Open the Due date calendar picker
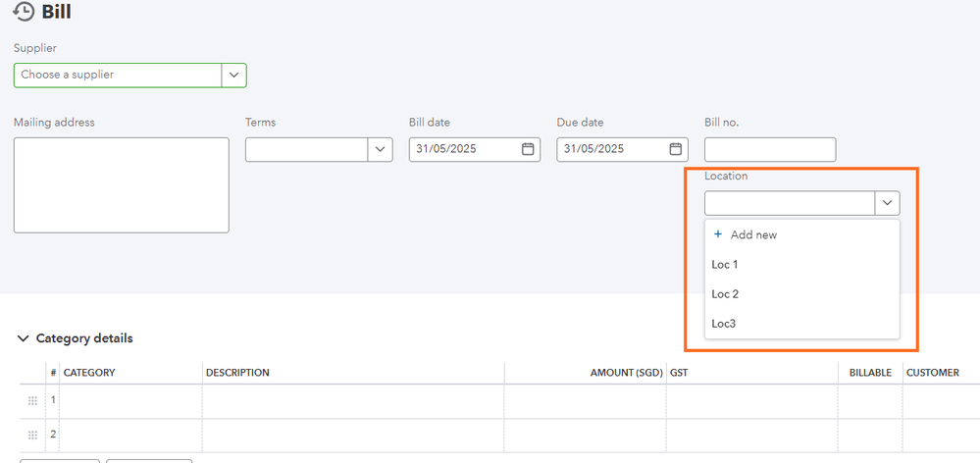This screenshot has width=980, height=463. click(675, 149)
